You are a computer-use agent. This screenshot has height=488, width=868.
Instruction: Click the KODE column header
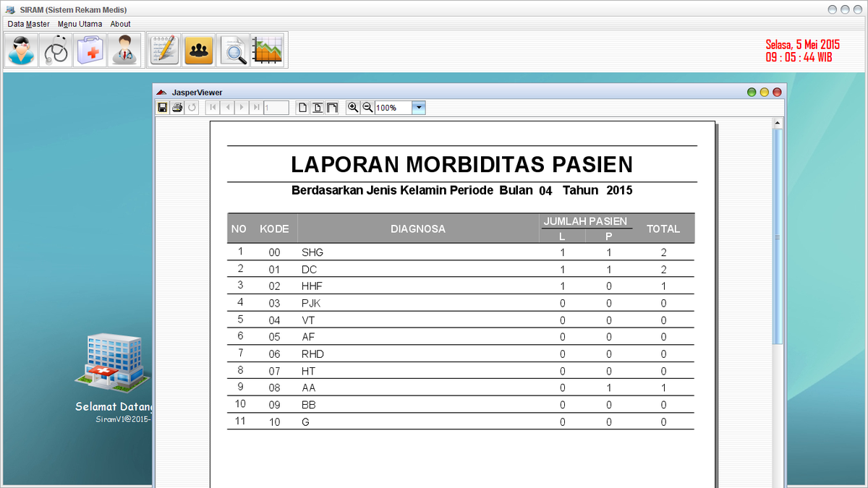point(274,229)
